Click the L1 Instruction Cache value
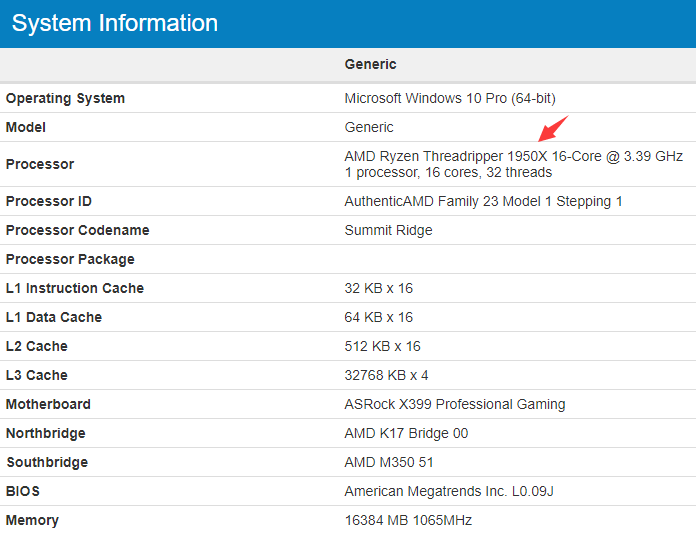This screenshot has width=696, height=548. click(379, 288)
